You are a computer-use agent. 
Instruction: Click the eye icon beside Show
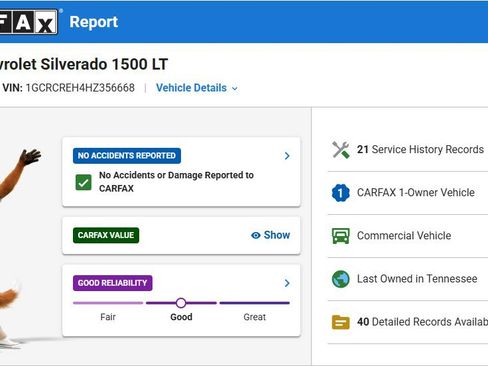(256, 235)
